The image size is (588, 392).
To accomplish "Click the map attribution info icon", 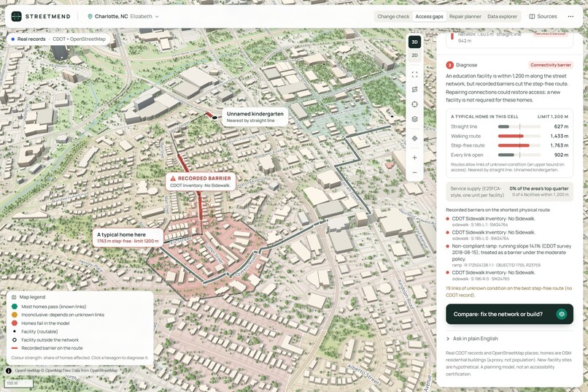I will [8, 371].
